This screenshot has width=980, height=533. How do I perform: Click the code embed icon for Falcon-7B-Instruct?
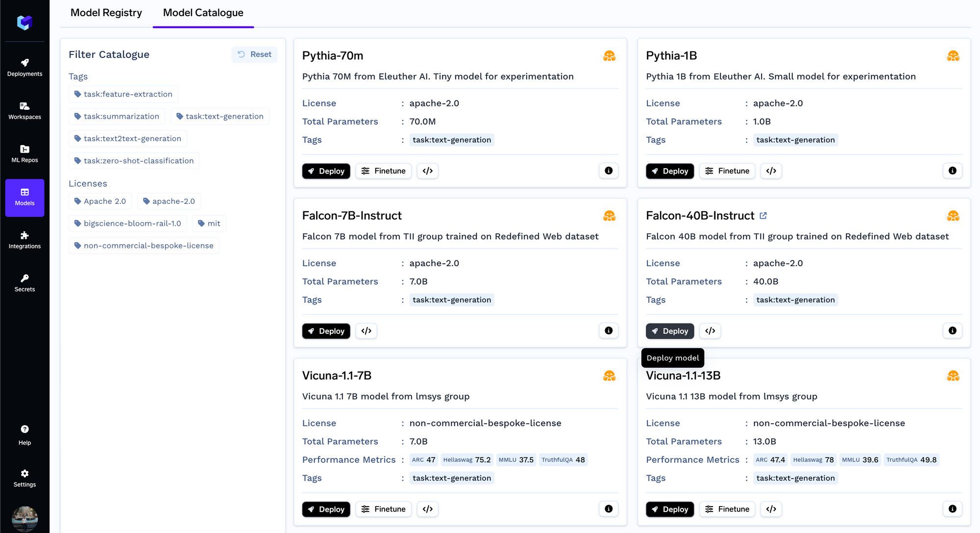367,330
